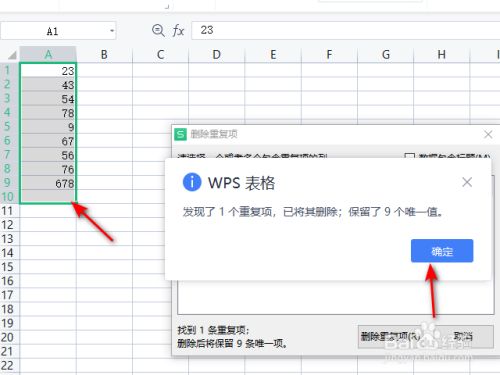Select row 15 header
The height and width of the screenshot is (375, 500).
(x=9, y=267)
